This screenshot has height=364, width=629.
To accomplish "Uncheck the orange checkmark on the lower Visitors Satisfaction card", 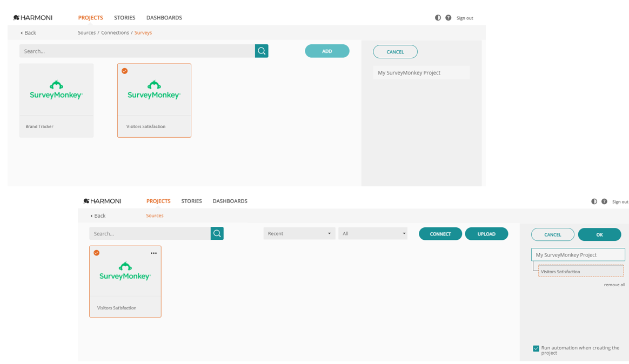I will [x=97, y=253].
